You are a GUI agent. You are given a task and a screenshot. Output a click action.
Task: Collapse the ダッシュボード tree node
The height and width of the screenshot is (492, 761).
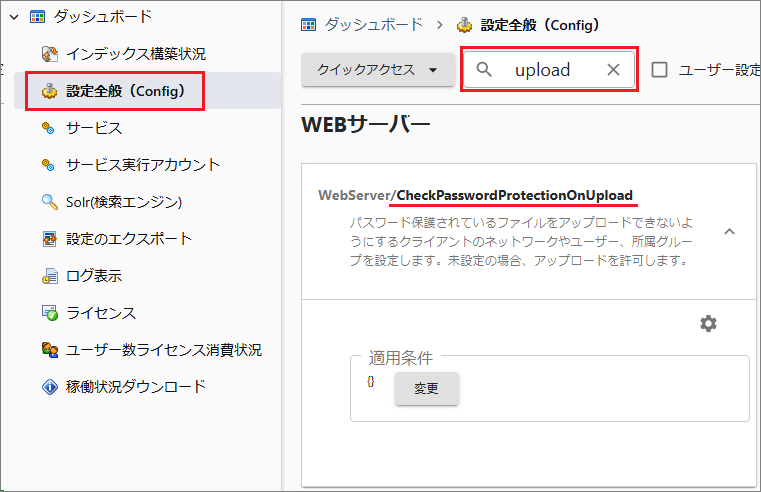pos(14,16)
